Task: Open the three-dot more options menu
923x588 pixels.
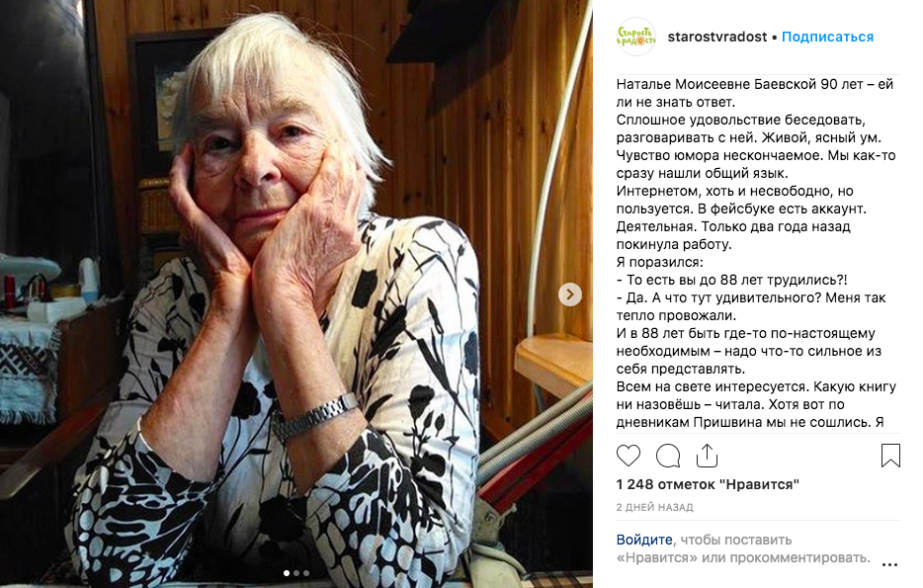Action: coord(890,565)
